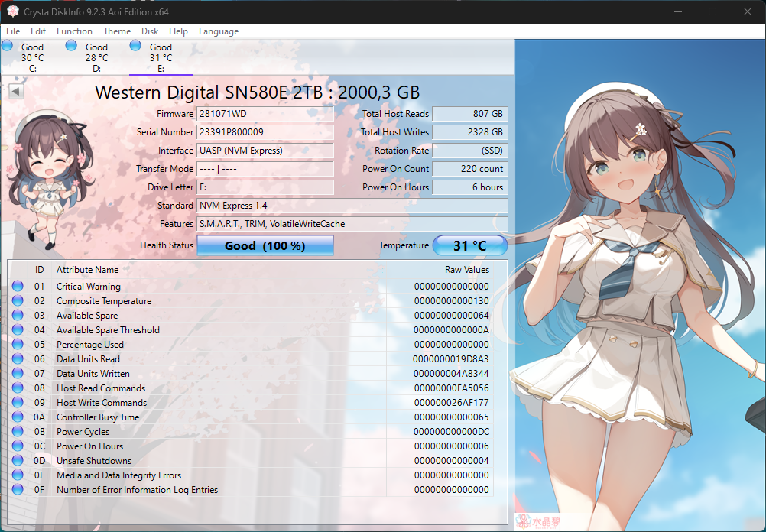Click the Attribute Name column header
The height and width of the screenshot is (532, 766).
click(87, 270)
